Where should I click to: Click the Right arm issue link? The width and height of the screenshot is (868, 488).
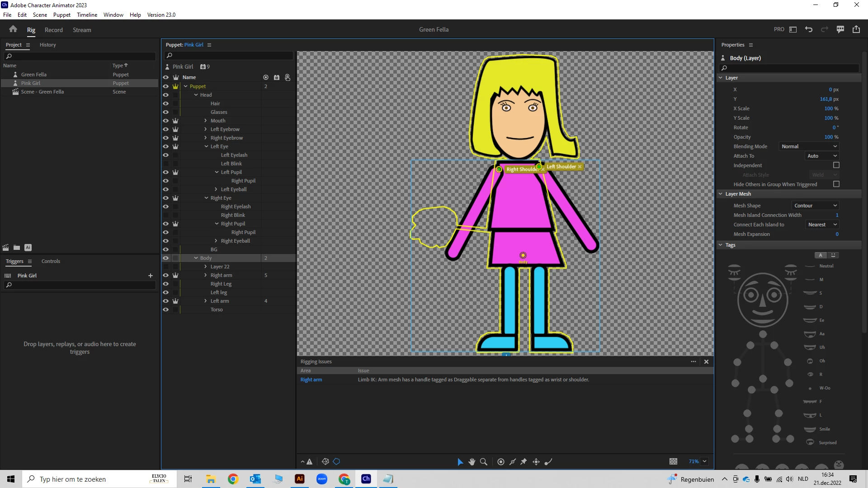[x=311, y=380]
